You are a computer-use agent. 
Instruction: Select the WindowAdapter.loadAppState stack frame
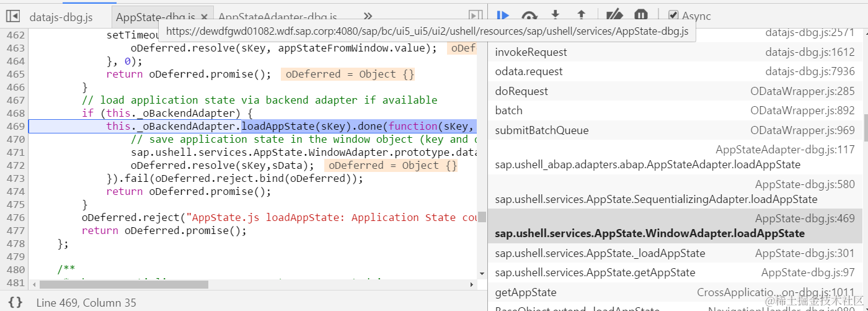point(675,226)
